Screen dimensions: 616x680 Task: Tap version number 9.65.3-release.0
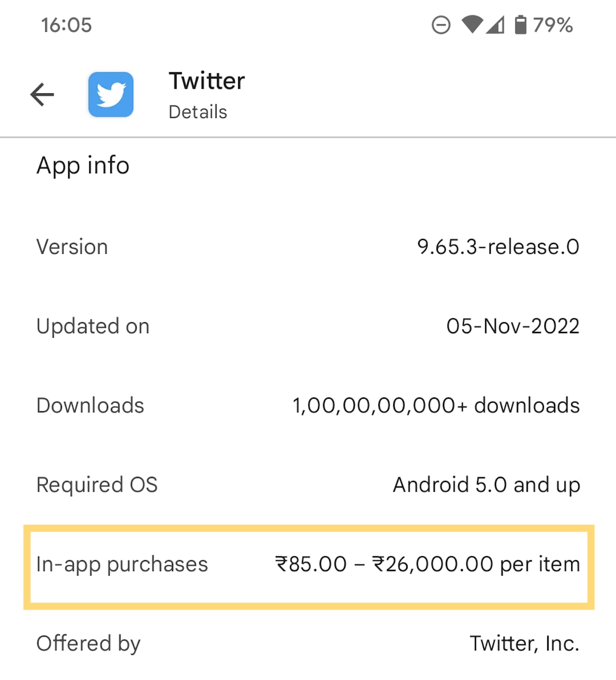pos(498,247)
